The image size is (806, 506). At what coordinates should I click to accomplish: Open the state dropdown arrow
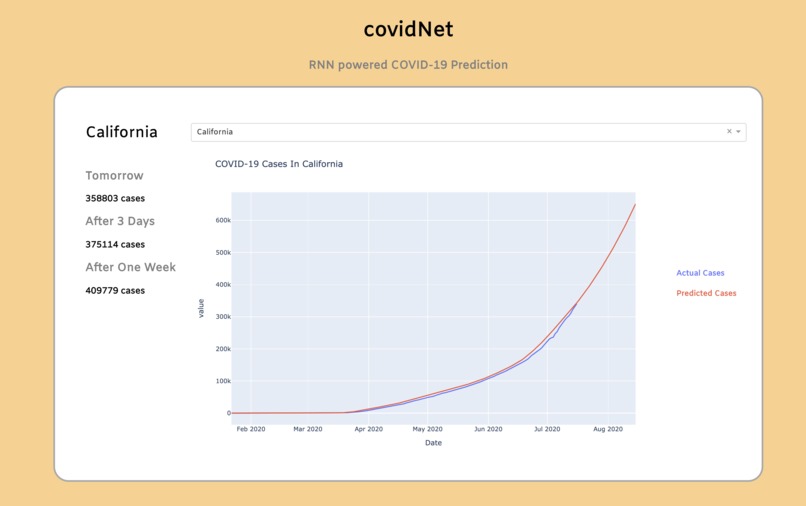[x=738, y=132]
